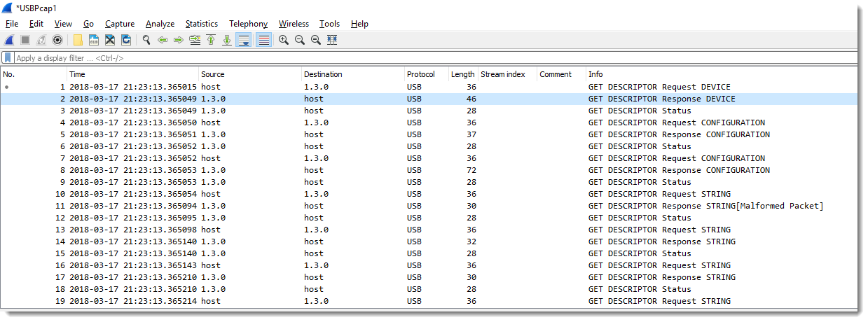
Task: Sort by the Source column header
Action: 250,74
